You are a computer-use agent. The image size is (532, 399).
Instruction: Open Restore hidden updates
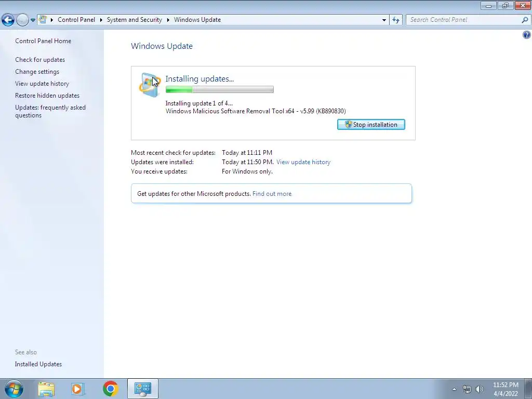pos(47,96)
